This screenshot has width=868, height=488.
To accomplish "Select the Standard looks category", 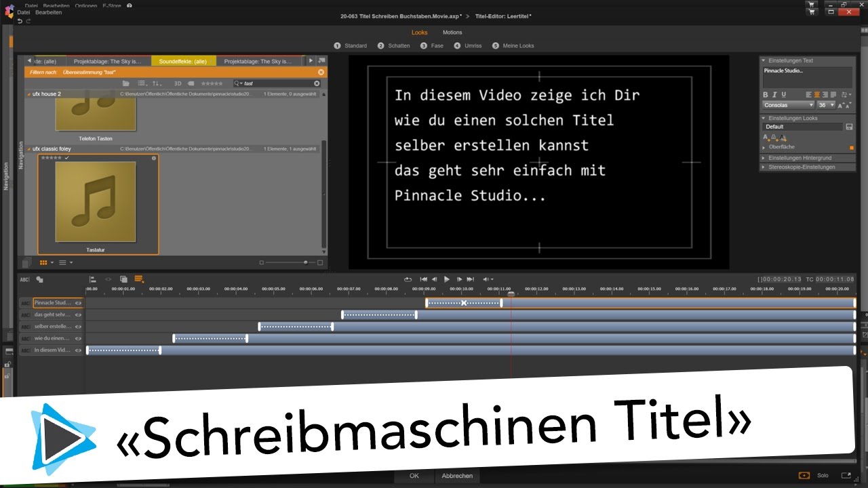I will pyautogui.click(x=351, y=45).
